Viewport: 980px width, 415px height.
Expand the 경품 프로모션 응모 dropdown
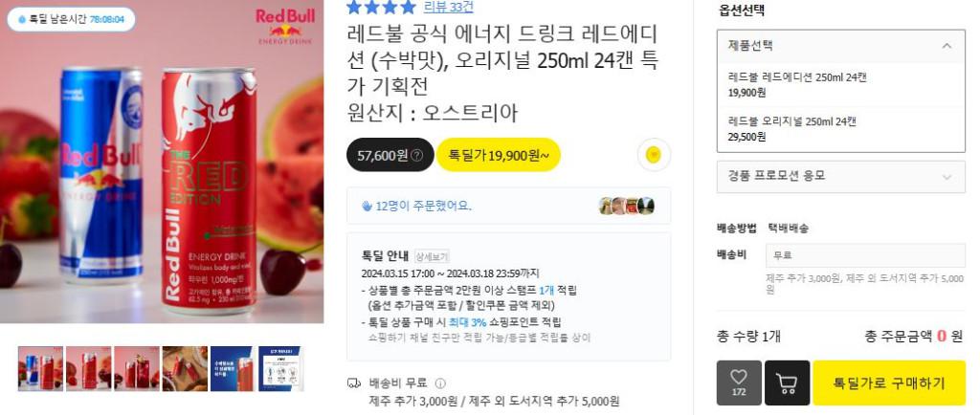coord(840,177)
